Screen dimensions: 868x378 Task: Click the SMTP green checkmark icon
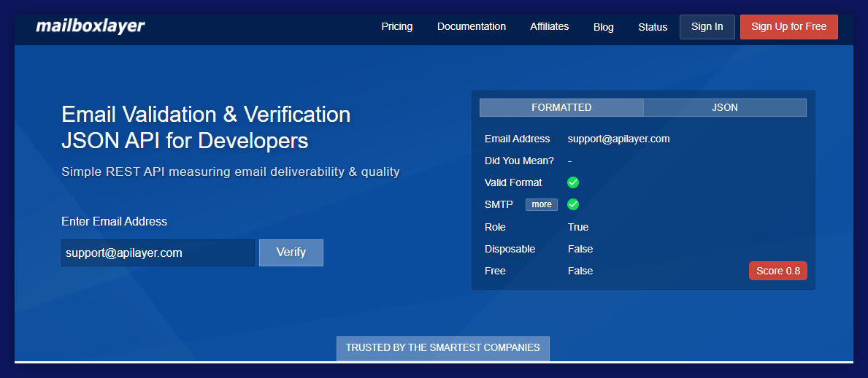click(573, 205)
